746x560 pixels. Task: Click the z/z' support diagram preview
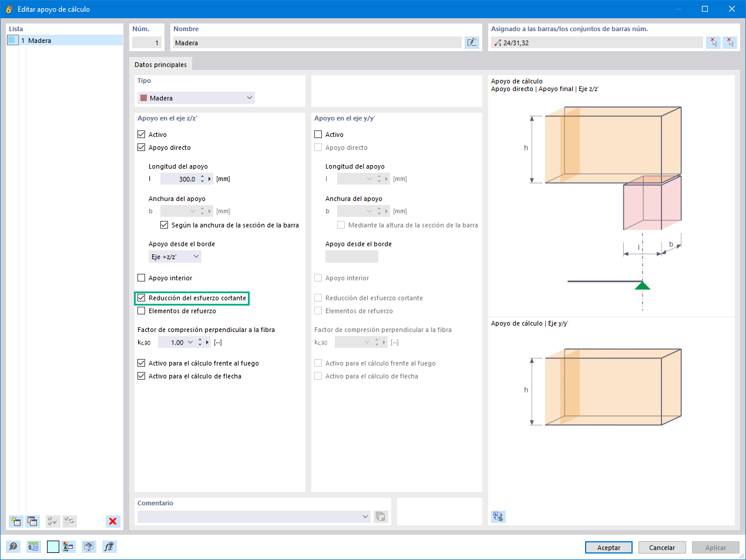(x=611, y=203)
